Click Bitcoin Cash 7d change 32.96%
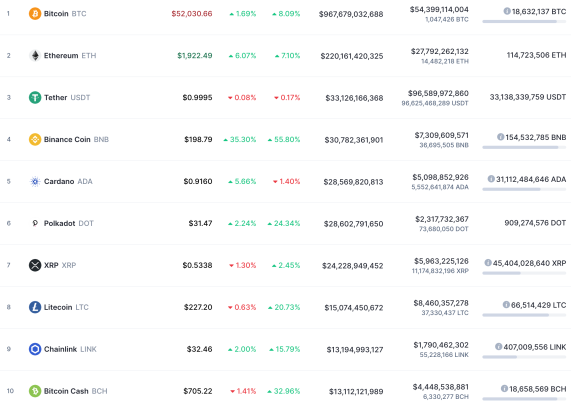The width and height of the screenshot is (571, 406). tap(284, 391)
